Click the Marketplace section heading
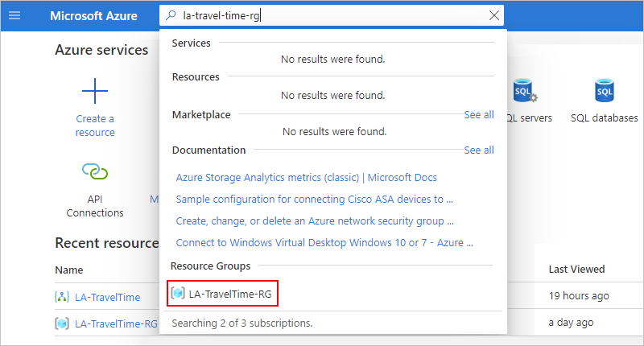Image resolution: width=644 pixels, height=346 pixels. coord(201,115)
